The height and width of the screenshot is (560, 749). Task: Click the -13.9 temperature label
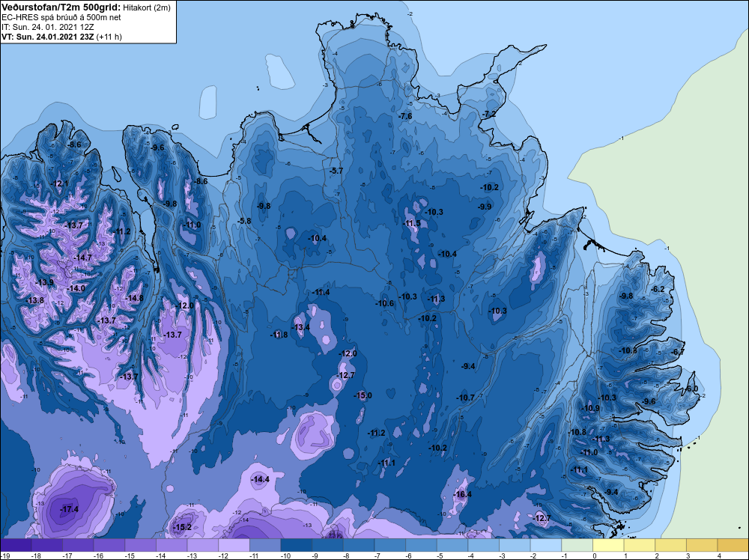point(45,282)
